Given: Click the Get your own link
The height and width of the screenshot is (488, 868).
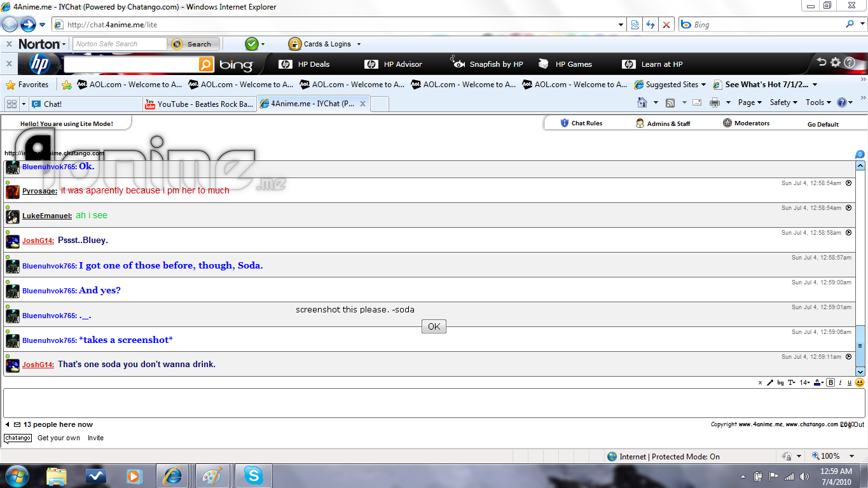Looking at the screenshot, I should [59, 438].
